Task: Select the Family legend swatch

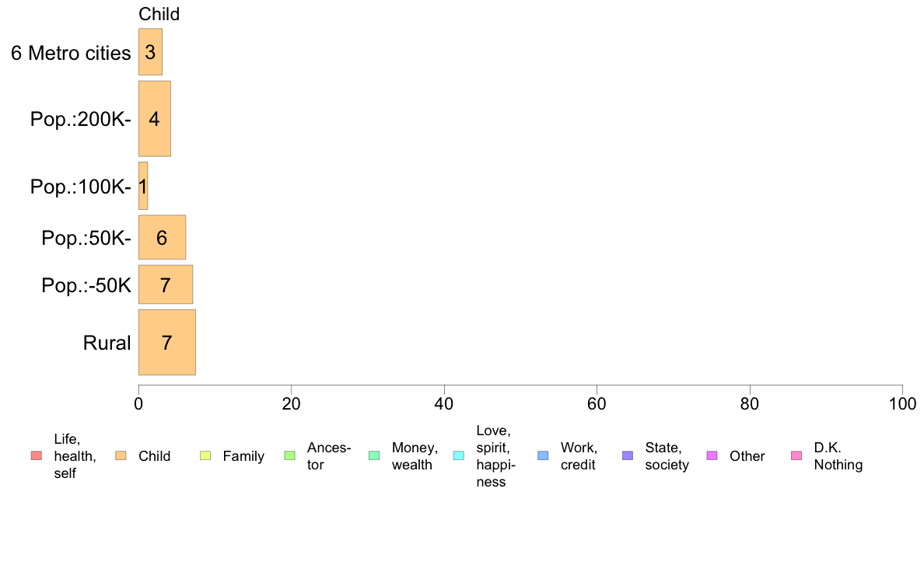Action: (205, 456)
